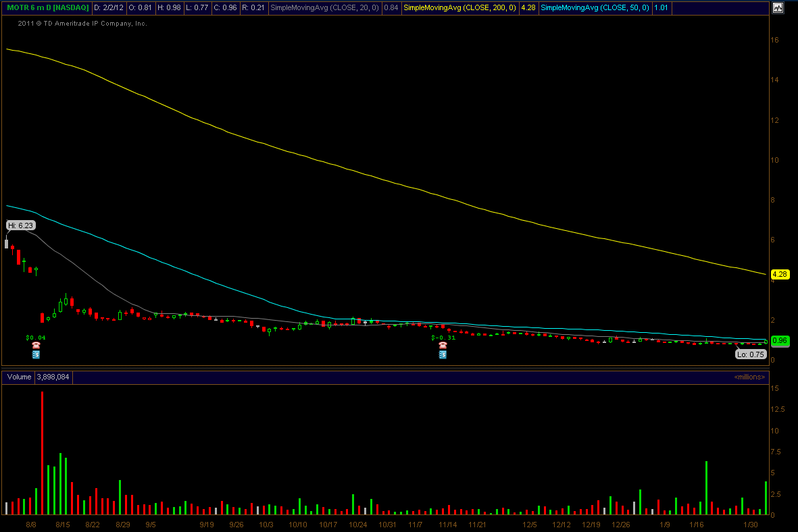Click the earnings phone icon below $0.04
Image resolution: width=798 pixels, height=532 pixels.
point(36,346)
